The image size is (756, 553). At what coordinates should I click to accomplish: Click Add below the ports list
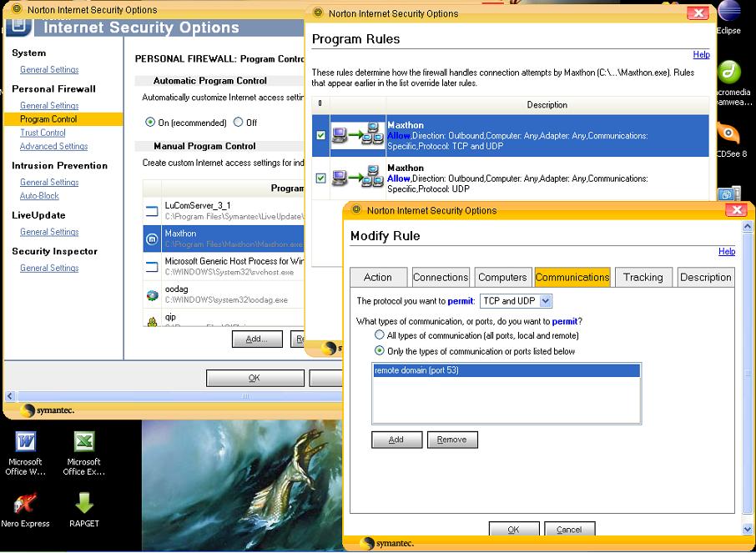coord(396,440)
